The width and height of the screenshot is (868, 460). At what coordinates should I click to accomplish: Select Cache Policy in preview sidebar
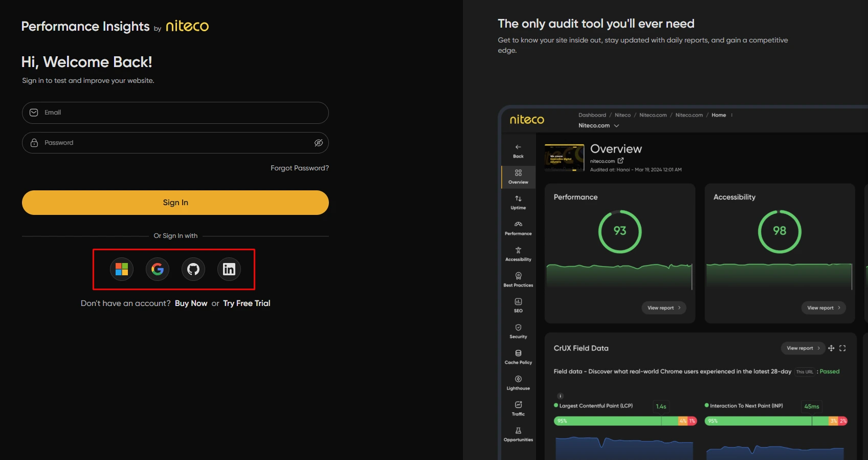518,357
